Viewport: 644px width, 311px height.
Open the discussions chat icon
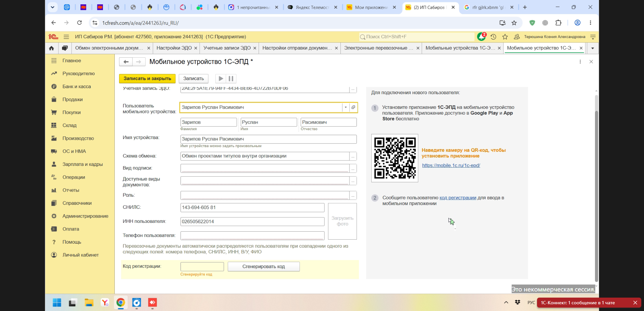65,48
